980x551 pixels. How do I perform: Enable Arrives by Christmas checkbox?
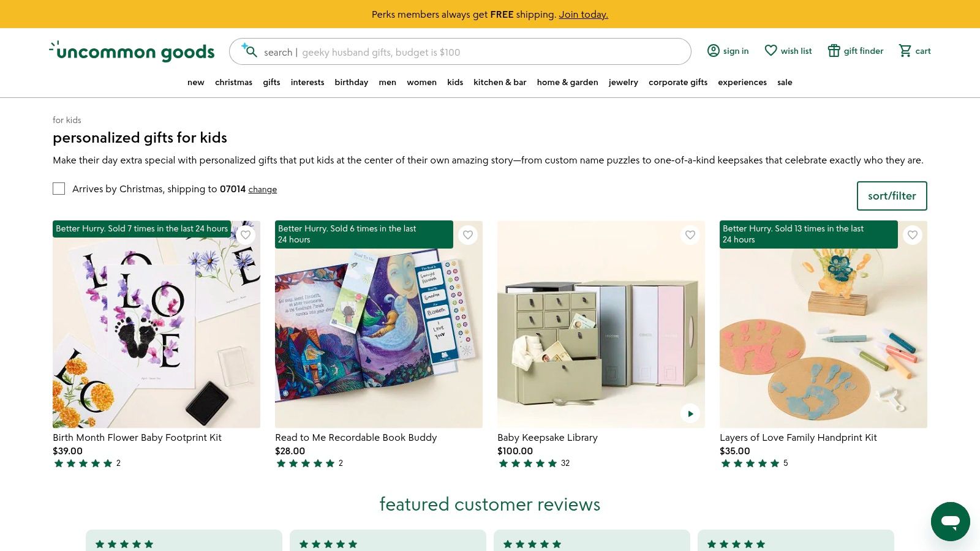[59, 189]
